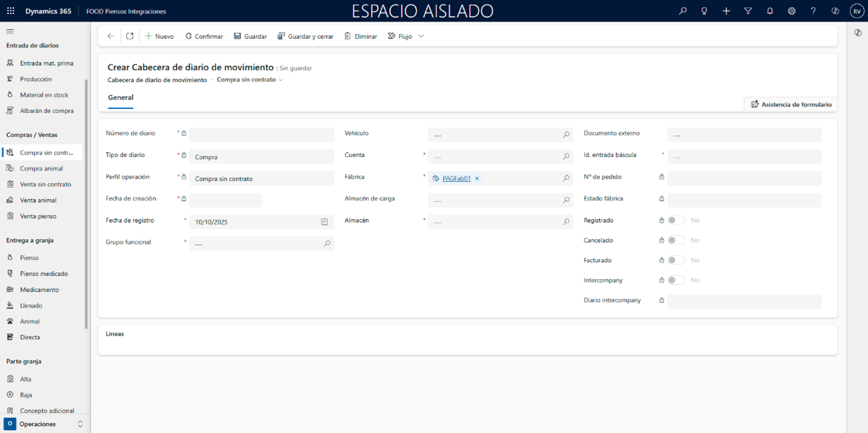Click the app launcher waffle icon
The image size is (868, 433).
coord(11,11)
